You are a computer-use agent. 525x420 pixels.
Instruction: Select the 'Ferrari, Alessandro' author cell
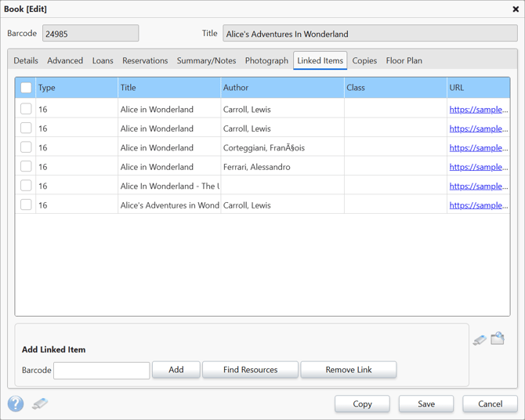point(282,167)
